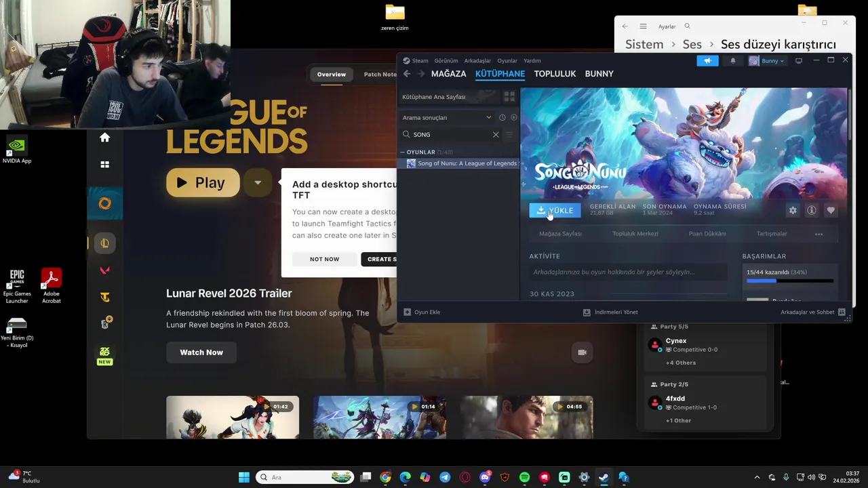868x488 pixels.
Task: Select the Valorant sidebar icon
Action: pyautogui.click(x=105, y=270)
